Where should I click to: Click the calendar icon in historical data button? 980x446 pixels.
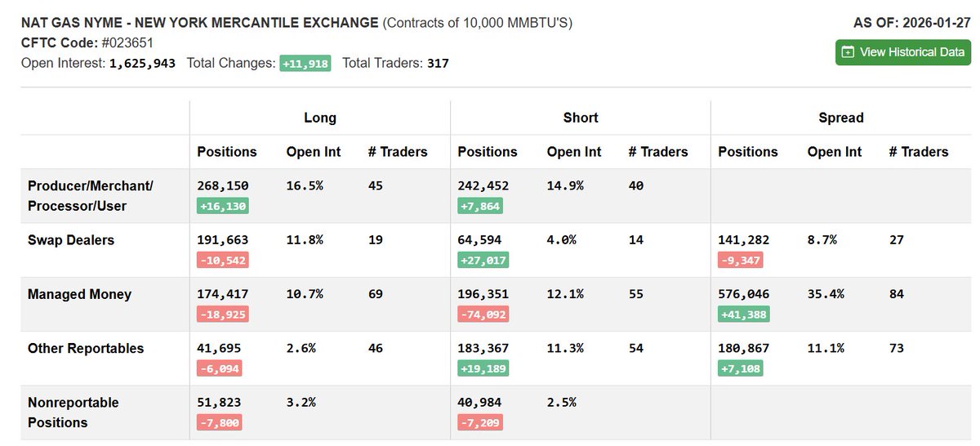[848, 52]
